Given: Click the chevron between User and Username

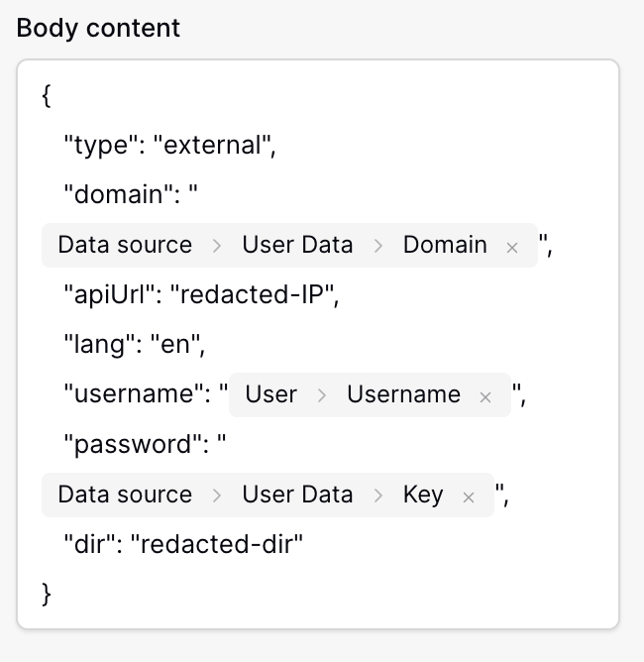Looking at the screenshot, I should pos(321,395).
